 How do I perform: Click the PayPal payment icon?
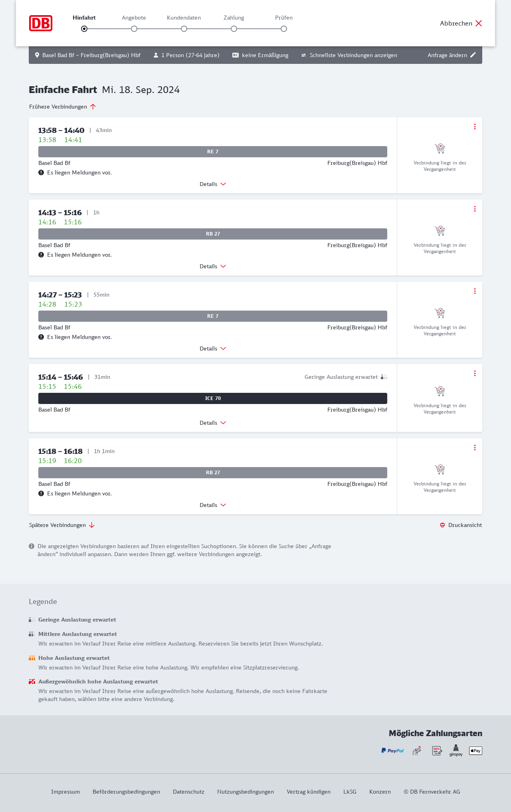pyautogui.click(x=392, y=751)
